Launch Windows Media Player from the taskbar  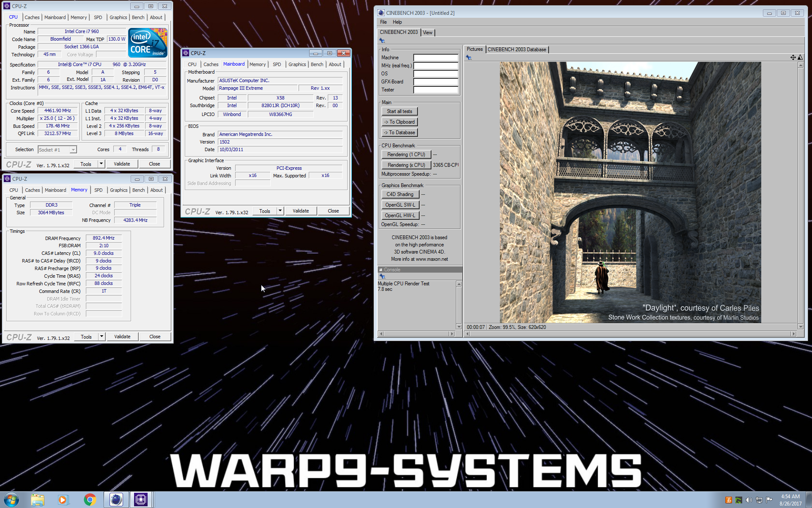pos(63,500)
